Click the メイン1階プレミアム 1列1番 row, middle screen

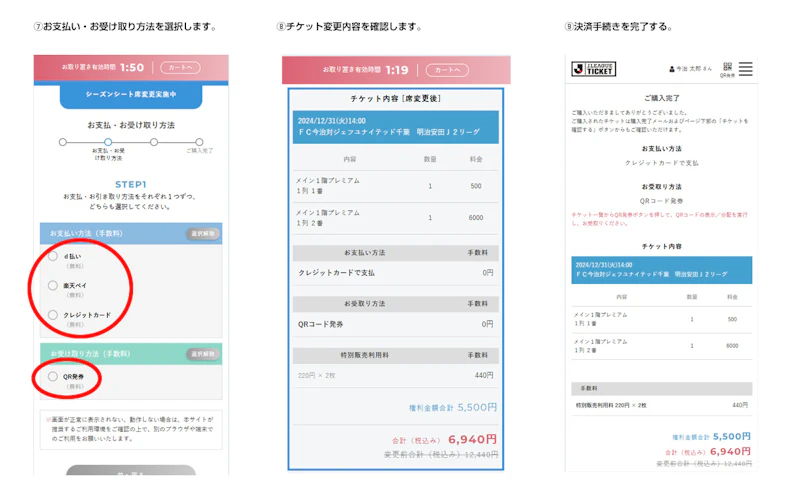(x=395, y=186)
